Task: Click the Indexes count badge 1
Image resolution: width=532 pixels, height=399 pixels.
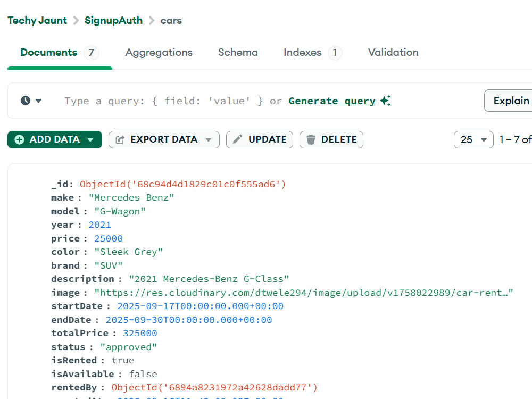Action: [x=335, y=53]
